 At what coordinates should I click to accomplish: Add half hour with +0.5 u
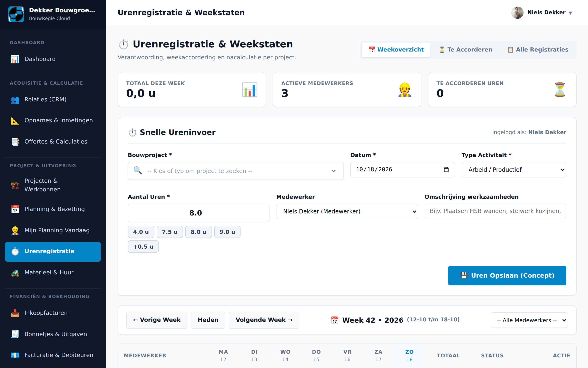tap(143, 247)
